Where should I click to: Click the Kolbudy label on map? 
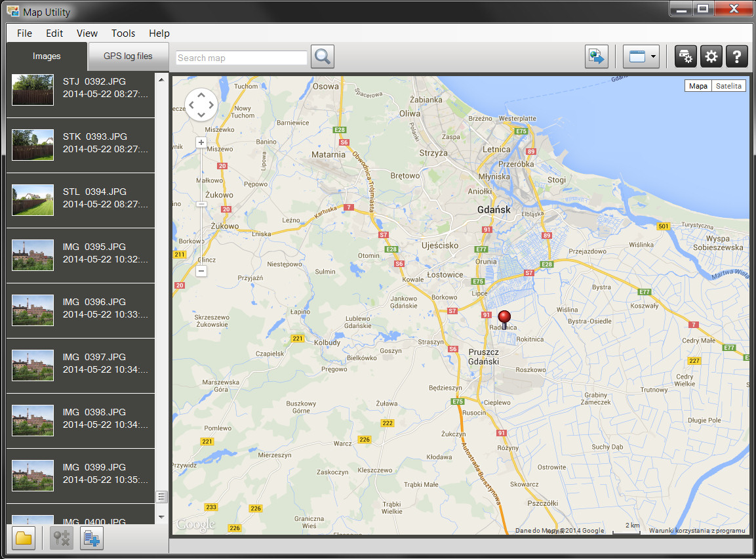tap(327, 342)
